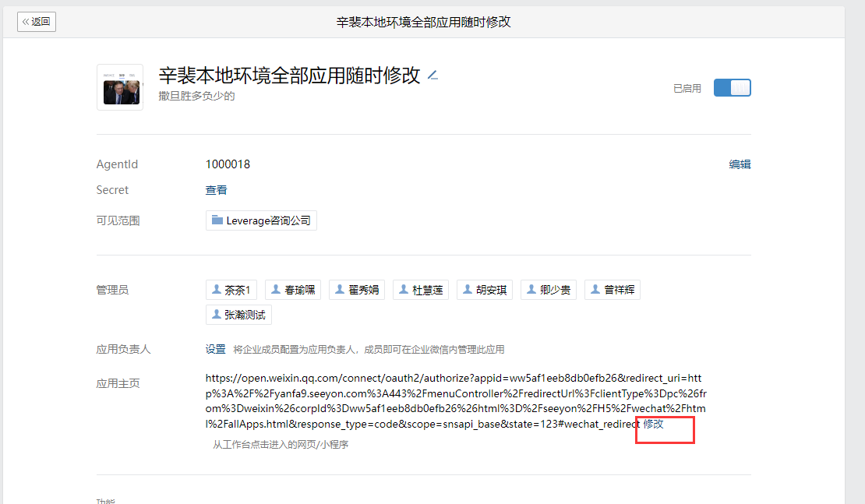Click the app homepage URL text
The height and width of the screenshot is (504, 865).
456,401
